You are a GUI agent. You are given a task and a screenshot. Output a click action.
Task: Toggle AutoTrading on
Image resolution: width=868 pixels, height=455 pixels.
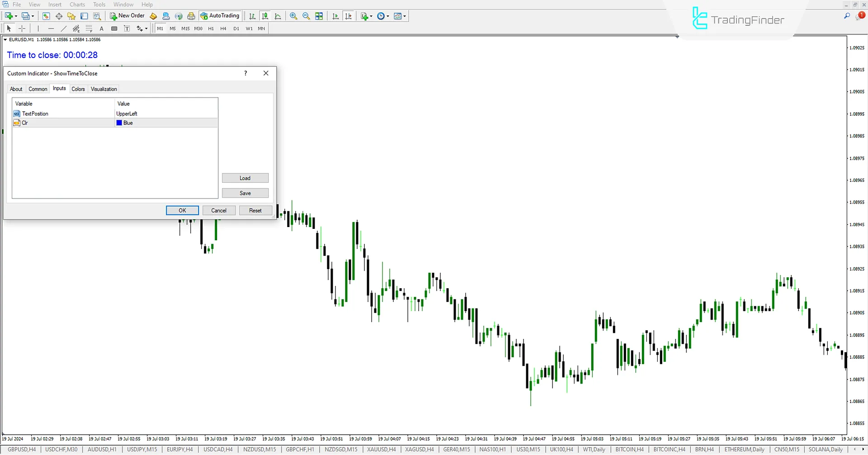pos(220,16)
